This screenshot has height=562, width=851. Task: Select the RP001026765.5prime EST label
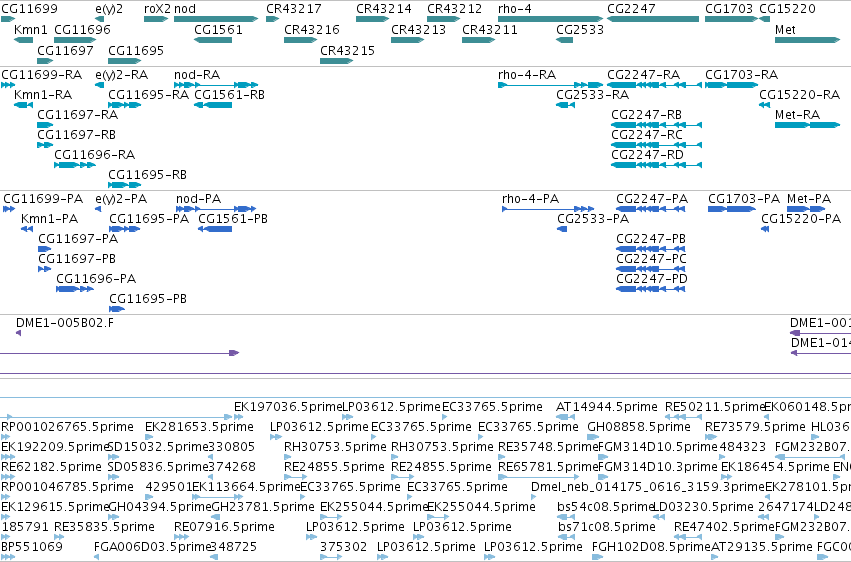(67, 426)
